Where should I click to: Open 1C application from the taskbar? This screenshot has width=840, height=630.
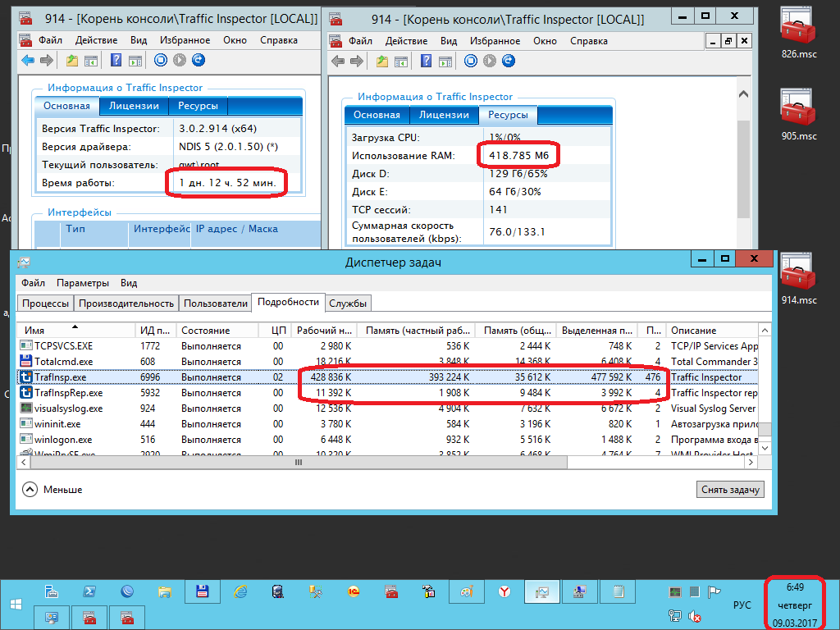(x=354, y=591)
